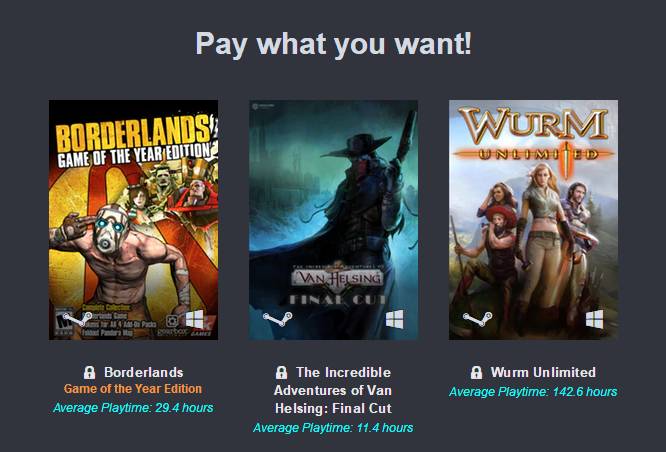The width and height of the screenshot is (666, 452).
Task: Click Average Playtime: 11.4 hours text
Action: point(333,427)
